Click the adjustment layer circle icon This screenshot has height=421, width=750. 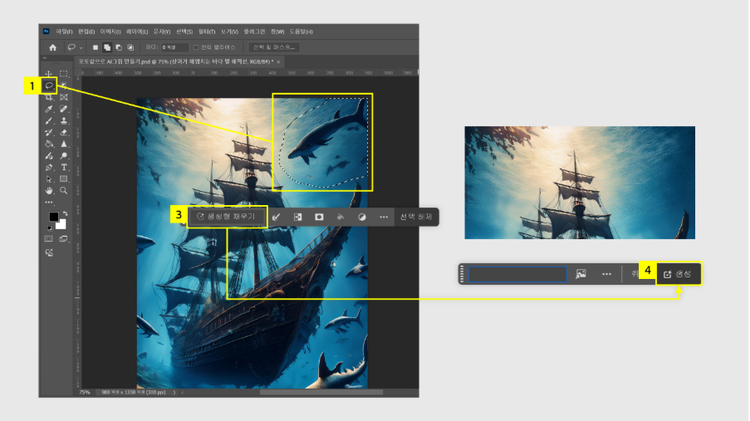[362, 217]
